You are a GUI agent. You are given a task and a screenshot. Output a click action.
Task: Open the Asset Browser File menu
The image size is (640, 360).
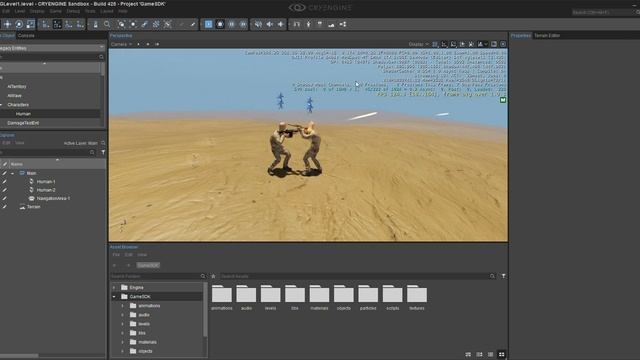point(116,255)
